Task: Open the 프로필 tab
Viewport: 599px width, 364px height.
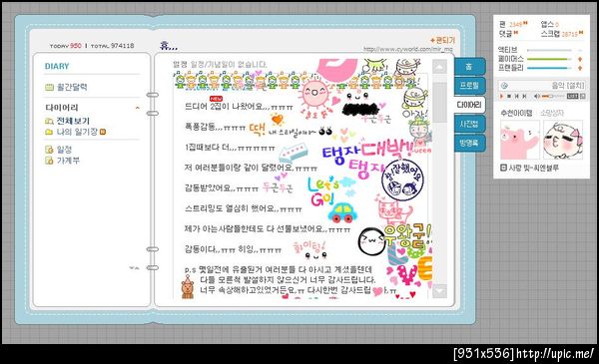Action: 469,85
